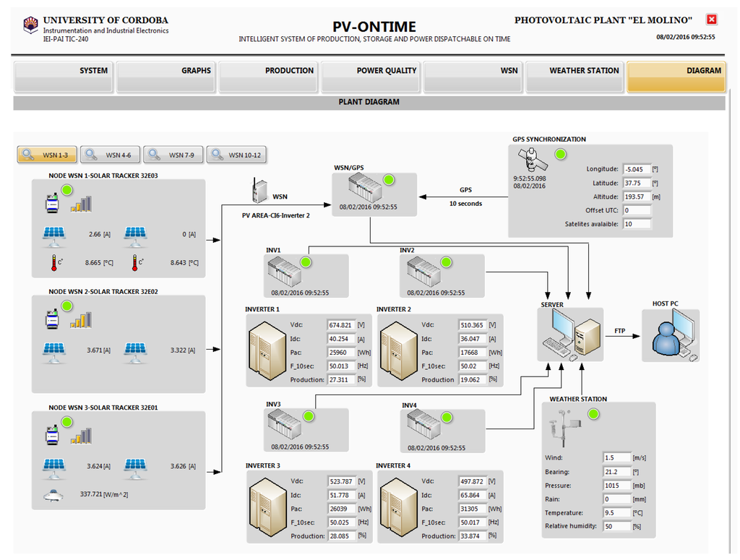Click the GPS Synchronization green status LED

tap(559, 154)
